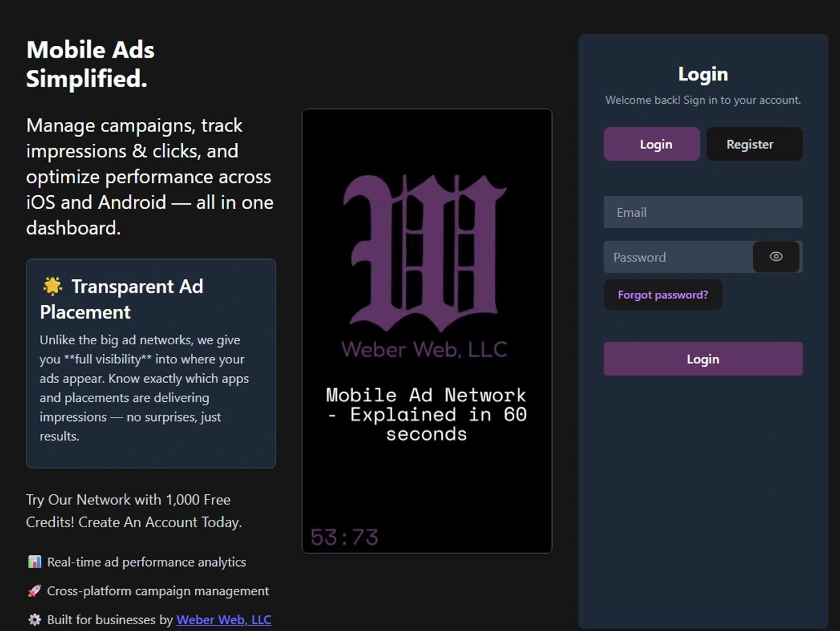Click the Try Our Network free credits text

128,510
